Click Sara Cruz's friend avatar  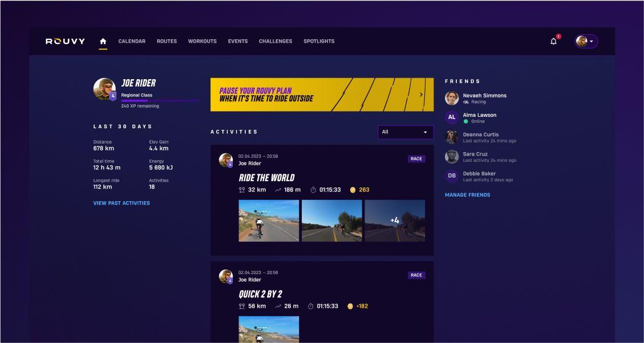[x=452, y=157]
